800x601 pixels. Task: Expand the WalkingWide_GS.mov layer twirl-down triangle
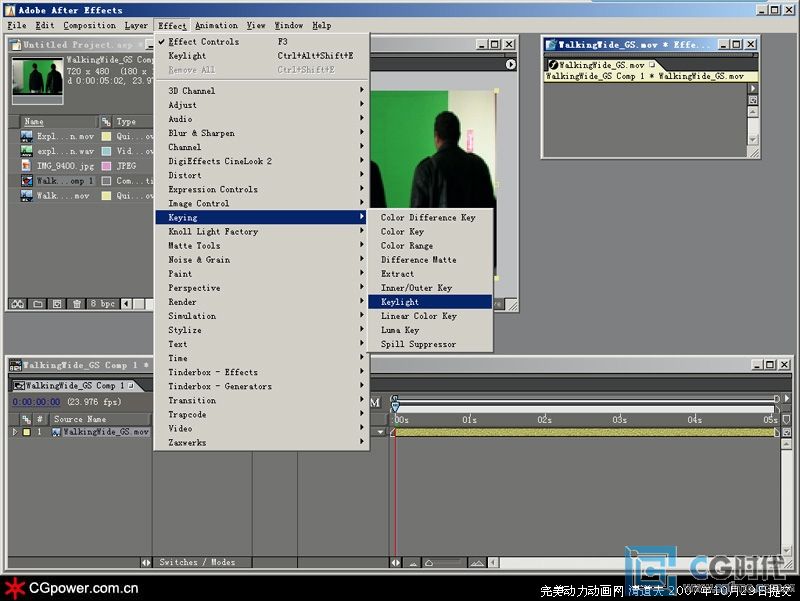15,432
